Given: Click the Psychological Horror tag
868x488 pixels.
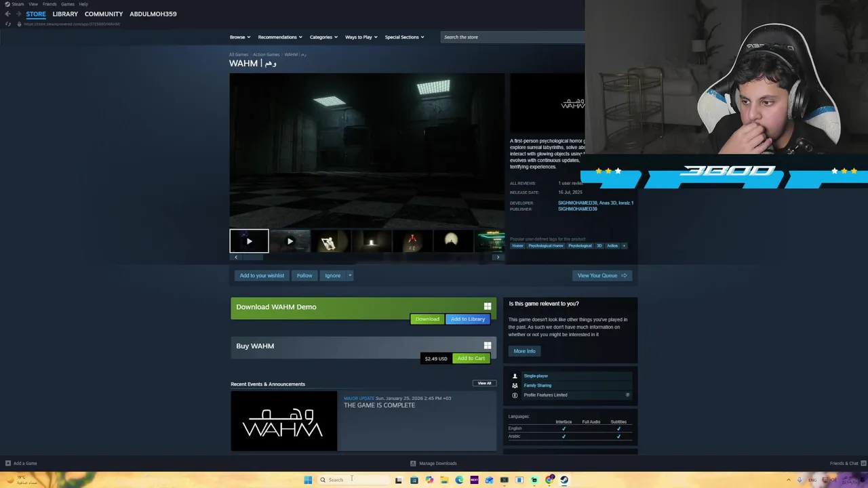Looking at the screenshot, I should 546,246.
